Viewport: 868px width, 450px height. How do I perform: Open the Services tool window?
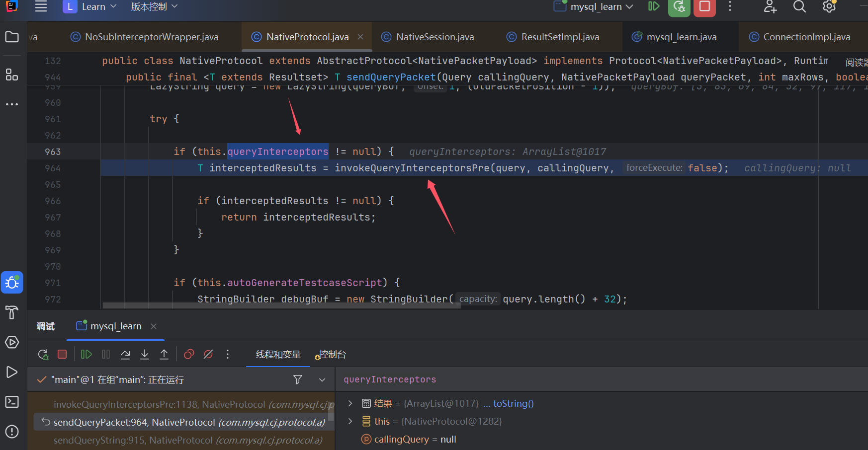pyautogui.click(x=12, y=342)
